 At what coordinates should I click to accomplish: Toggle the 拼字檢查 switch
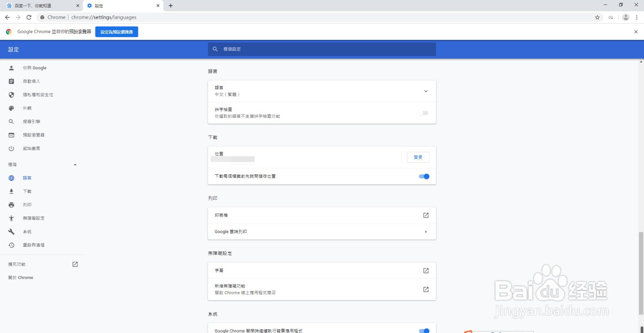pos(423,113)
